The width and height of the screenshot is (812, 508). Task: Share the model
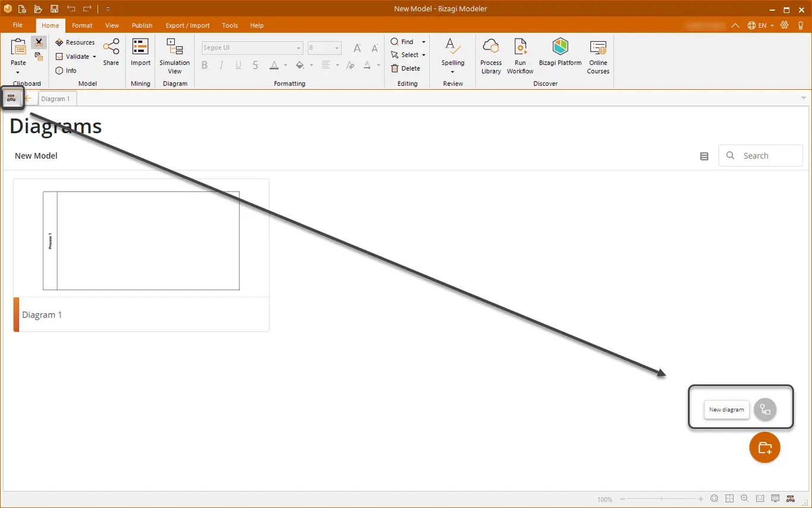[x=111, y=52]
